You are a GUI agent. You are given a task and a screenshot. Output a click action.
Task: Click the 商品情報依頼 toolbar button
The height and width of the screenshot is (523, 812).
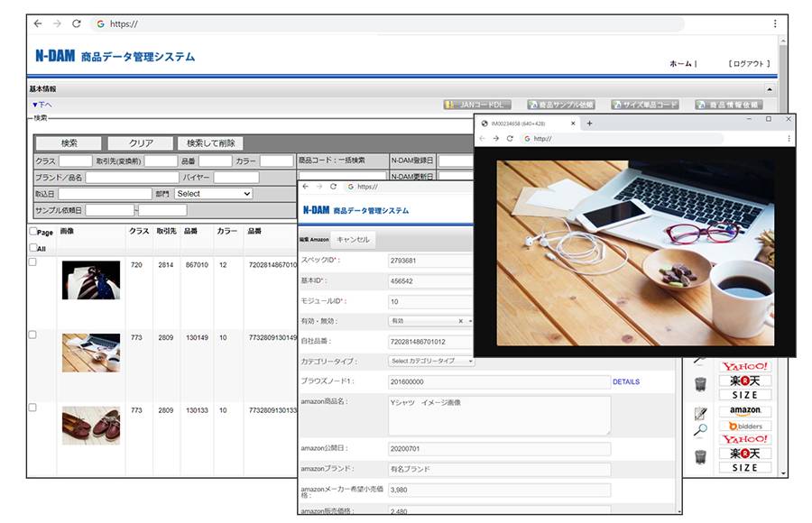coord(729,105)
